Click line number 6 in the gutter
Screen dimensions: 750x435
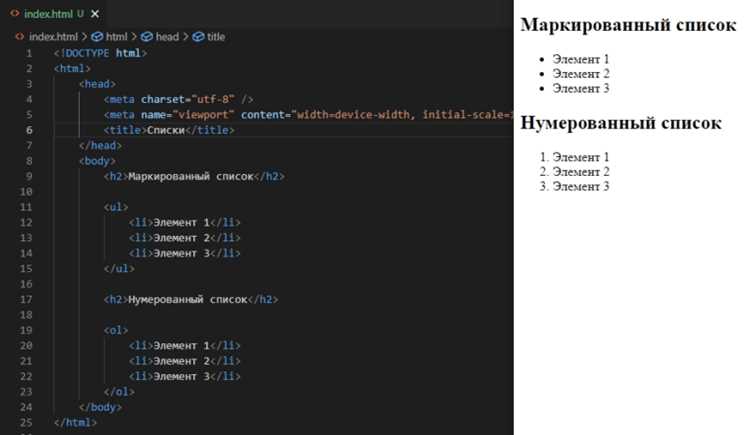point(29,130)
